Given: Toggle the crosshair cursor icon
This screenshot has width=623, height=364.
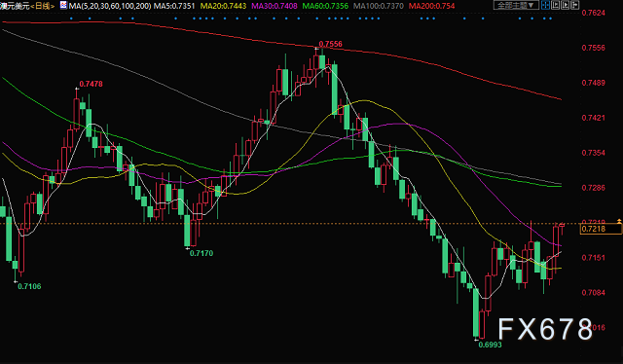Looking at the screenshot, I should tap(545, 5).
